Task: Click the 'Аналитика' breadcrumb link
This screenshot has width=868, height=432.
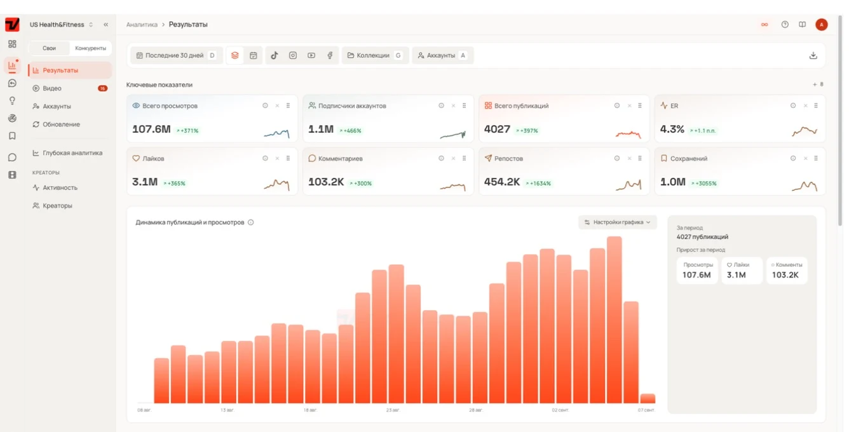Action: tap(142, 25)
